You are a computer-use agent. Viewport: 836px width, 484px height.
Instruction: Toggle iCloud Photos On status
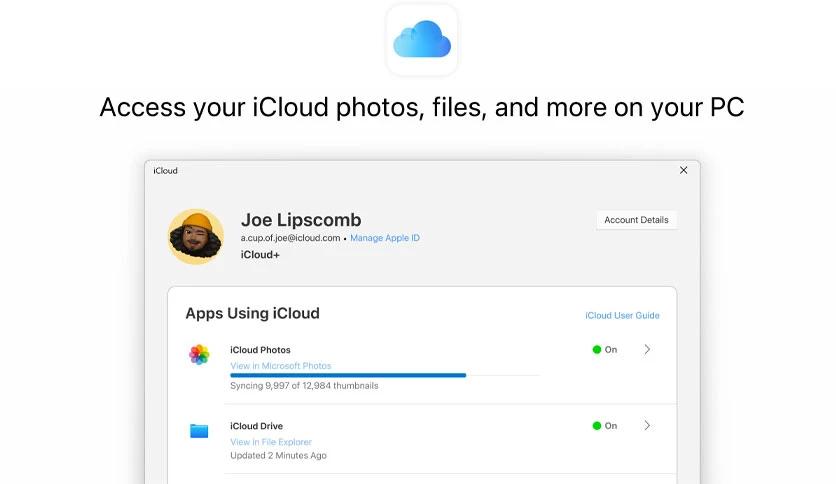click(x=605, y=350)
